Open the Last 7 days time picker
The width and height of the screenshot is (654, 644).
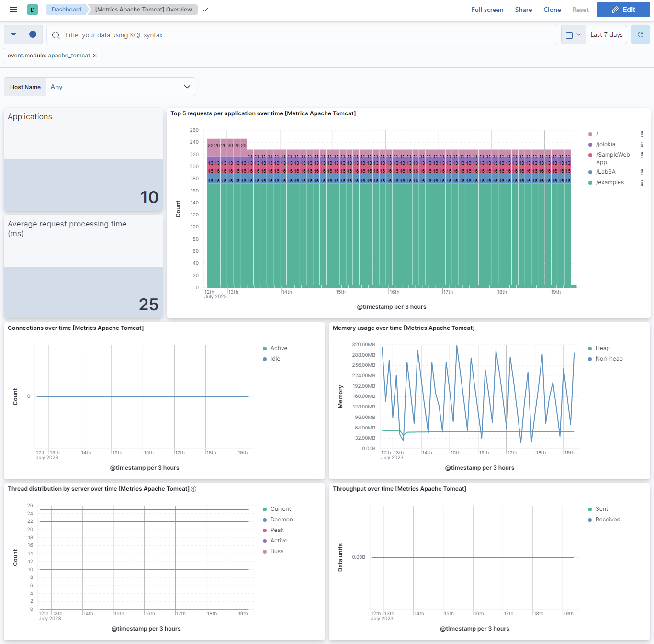[x=606, y=35]
